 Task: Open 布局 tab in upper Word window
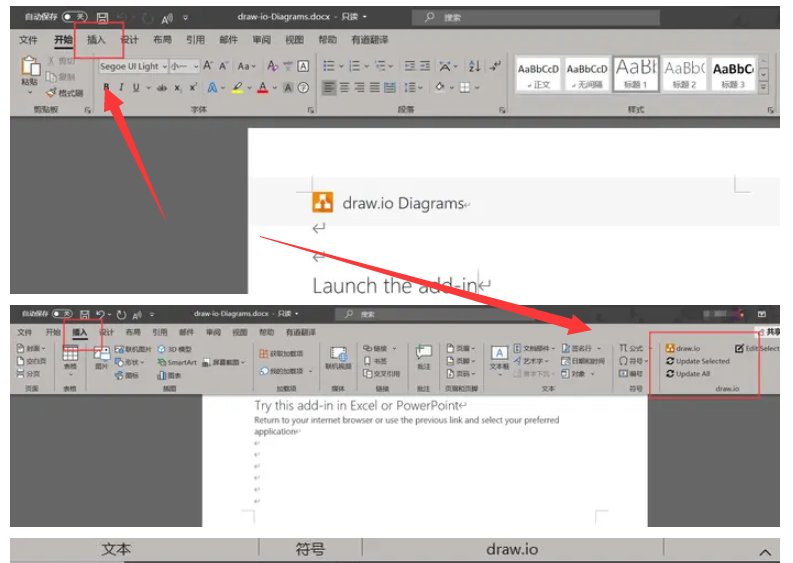(162, 39)
